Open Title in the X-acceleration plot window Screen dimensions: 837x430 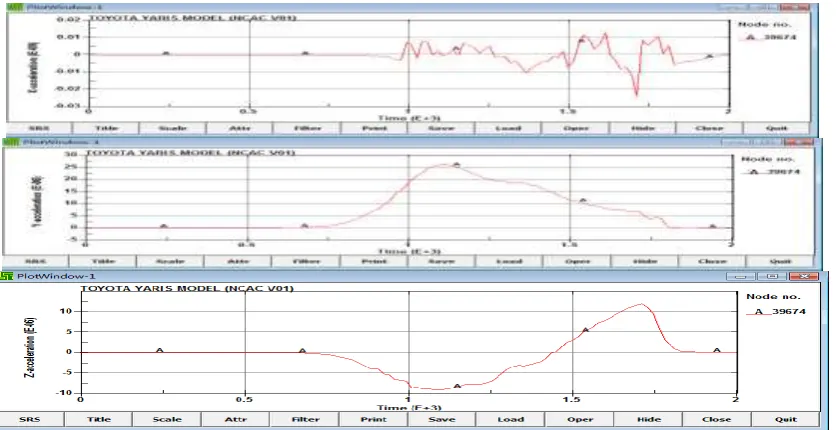[x=106, y=128]
